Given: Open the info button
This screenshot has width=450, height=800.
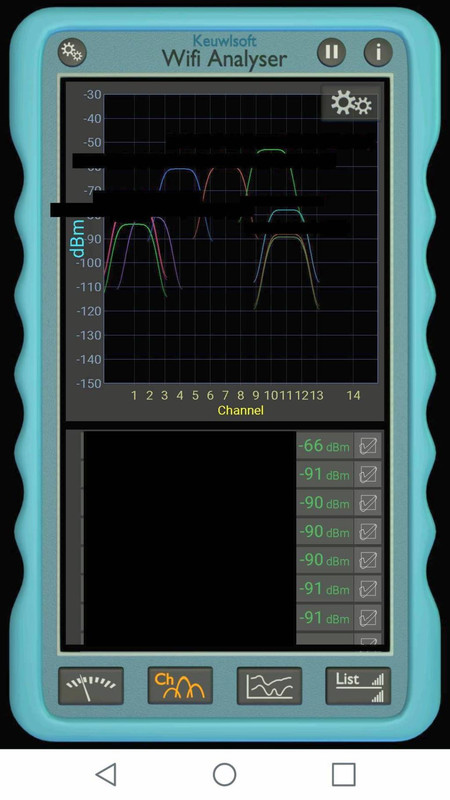Looking at the screenshot, I should 378,52.
